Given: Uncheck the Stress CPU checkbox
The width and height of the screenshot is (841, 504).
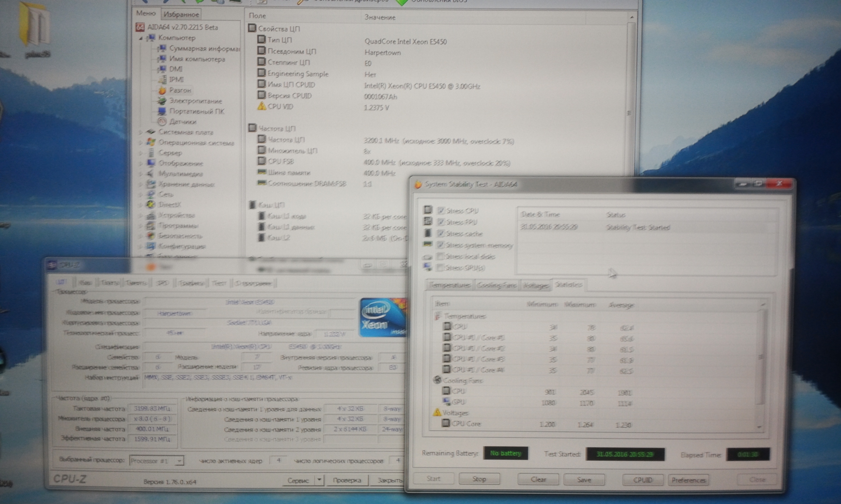Looking at the screenshot, I should point(441,211).
